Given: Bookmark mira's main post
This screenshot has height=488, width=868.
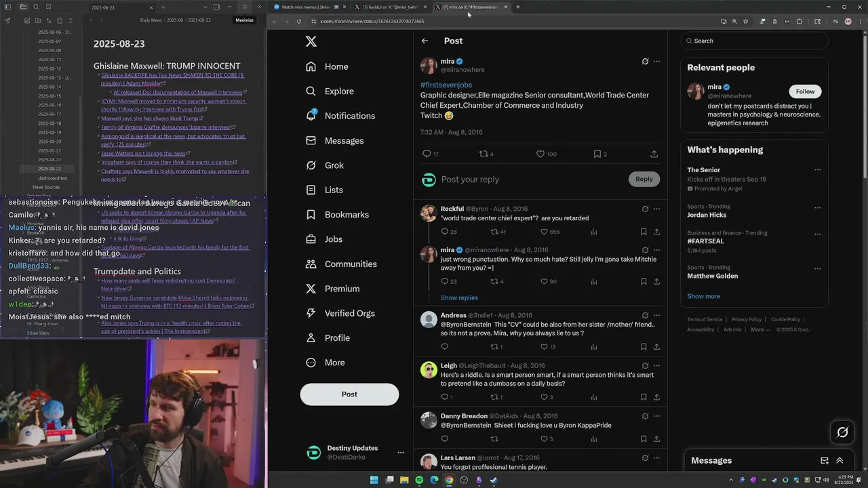Looking at the screenshot, I should [x=600, y=154].
